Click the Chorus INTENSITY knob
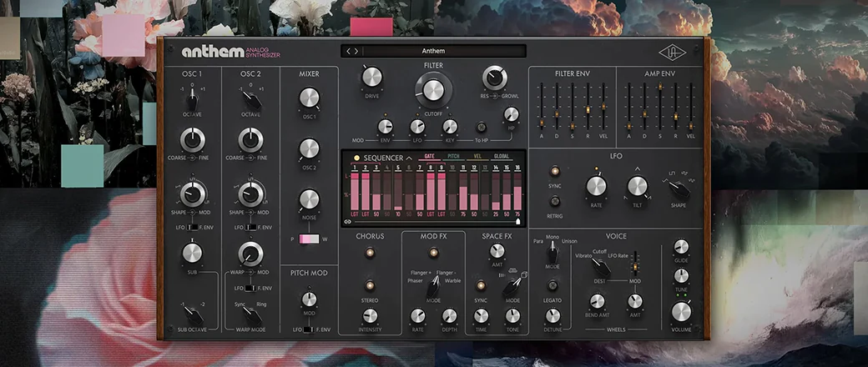 pos(370,316)
